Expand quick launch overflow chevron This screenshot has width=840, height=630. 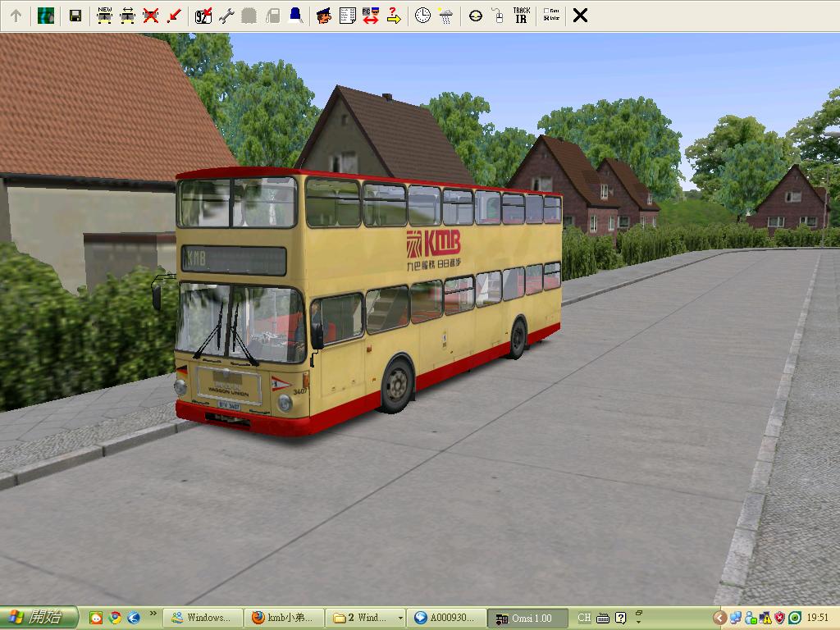(x=153, y=614)
